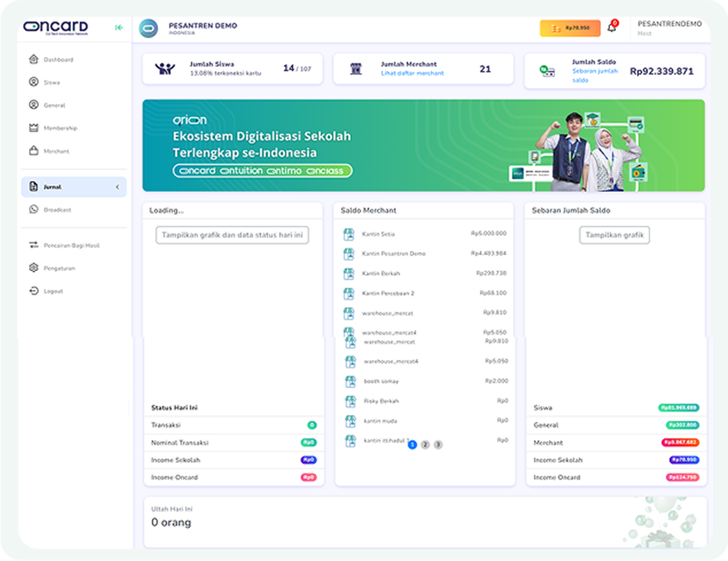
Task: Click the Pengaturan gear icon
Action: 34,268
